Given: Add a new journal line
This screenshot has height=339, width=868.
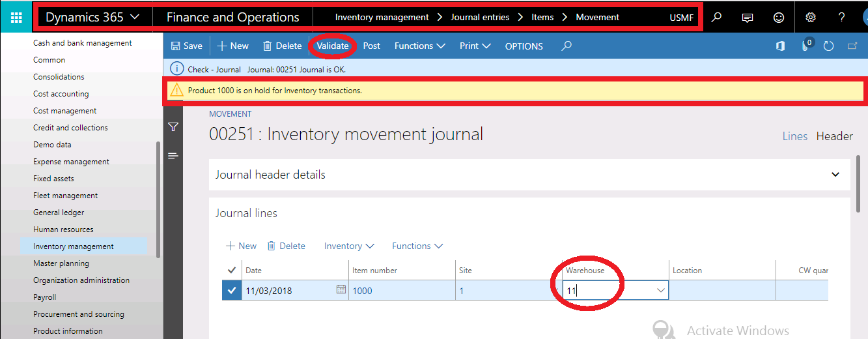Looking at the screenshot, I should coord(241,246).
